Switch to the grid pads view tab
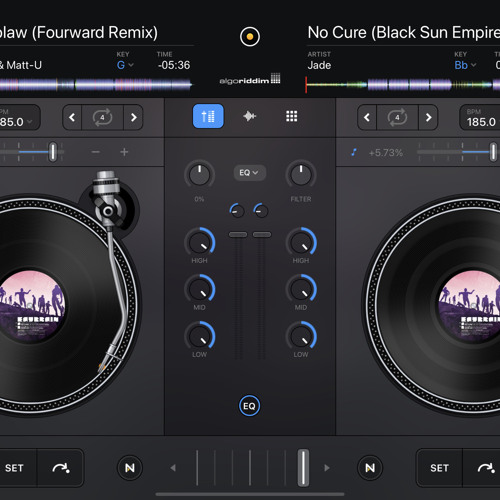Image resolution: width=500 pixels, height=500 pixels. pos(292,116)
